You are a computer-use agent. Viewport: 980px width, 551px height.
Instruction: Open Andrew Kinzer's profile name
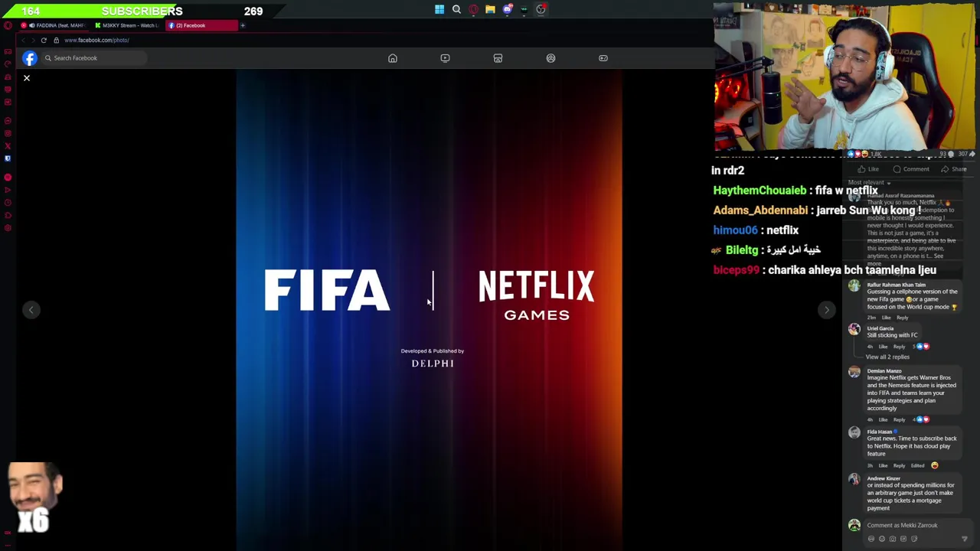pos(883,478)
